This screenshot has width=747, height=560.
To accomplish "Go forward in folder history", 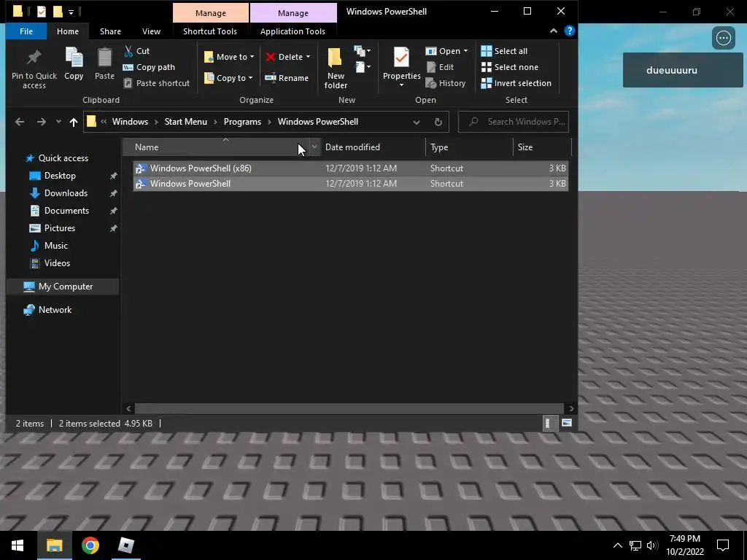I will pos(42,122).
